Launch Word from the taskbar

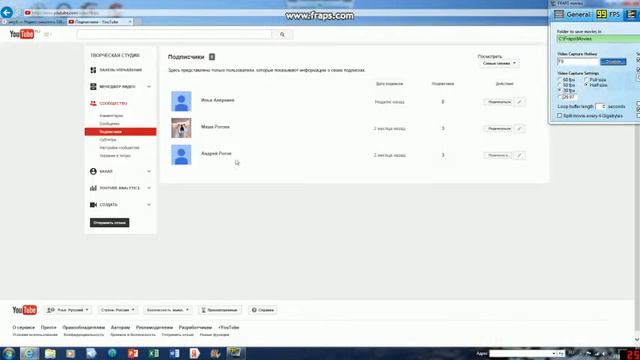pyautogui.click(x=174, y=353)
